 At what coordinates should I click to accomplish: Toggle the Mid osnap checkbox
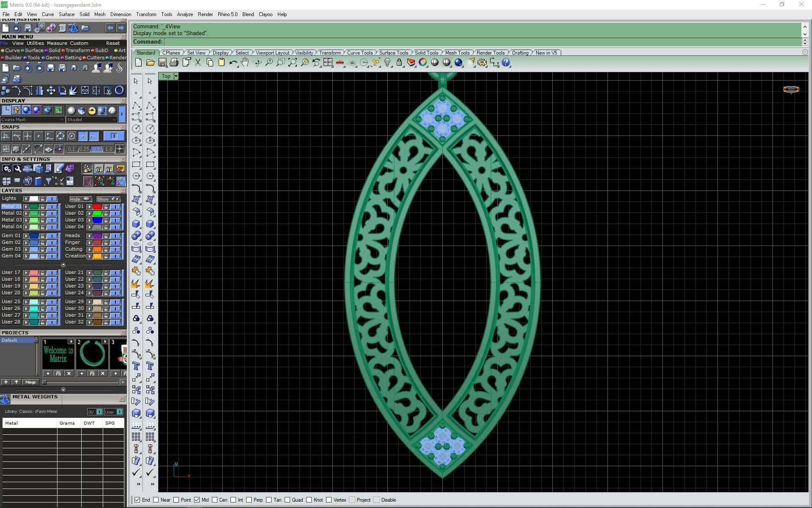(x=197, y=500)
